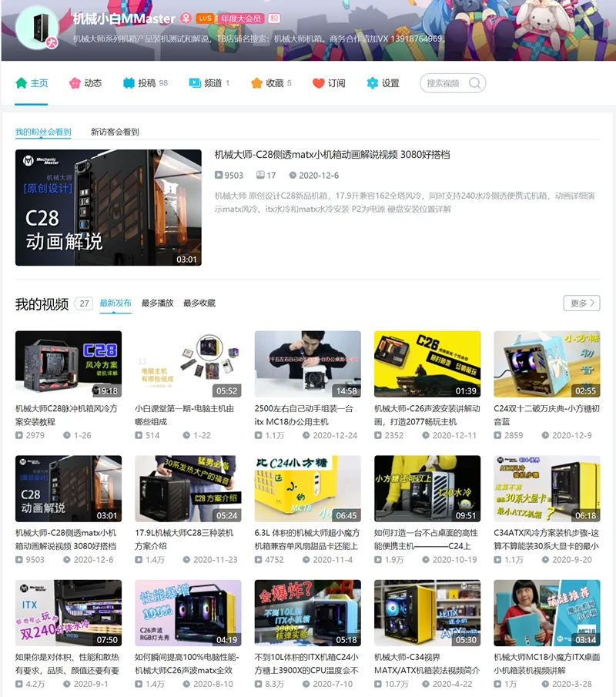
Task: Sort videos by 最多播放
Action: point(157,303)
